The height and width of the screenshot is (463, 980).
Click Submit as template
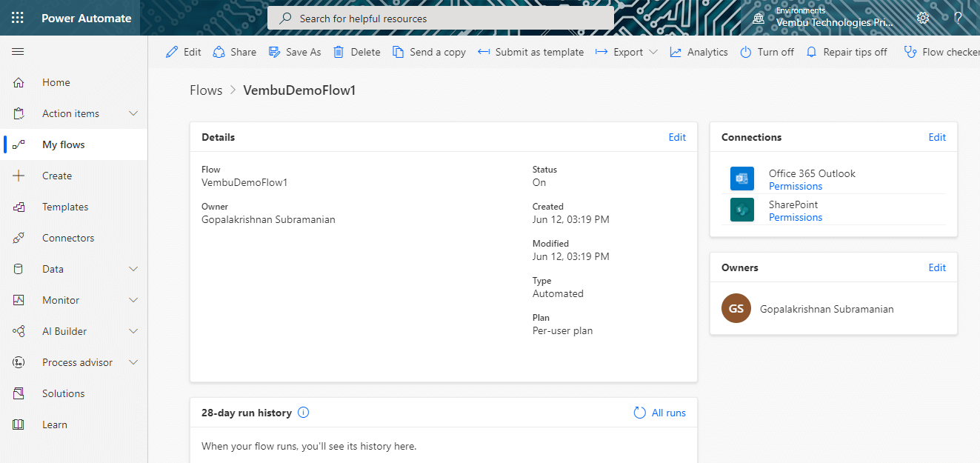coord(530,52)
